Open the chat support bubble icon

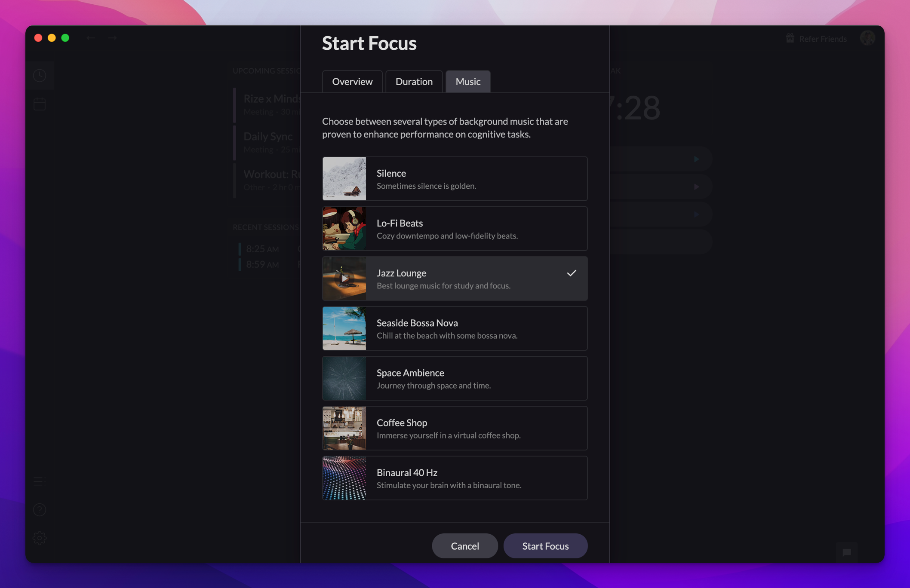coord(847,552)
